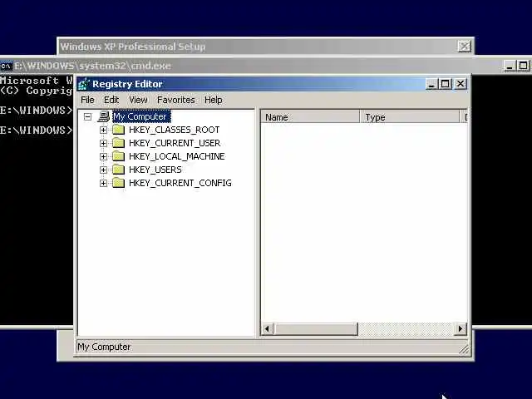Maximize the cmd.exe window

click(523, 66)
